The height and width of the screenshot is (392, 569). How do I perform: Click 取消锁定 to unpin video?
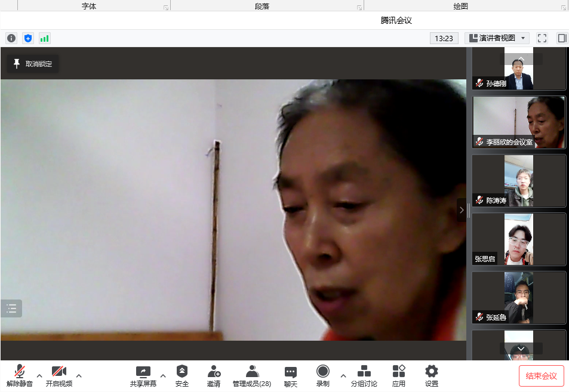tap(33, 64)
